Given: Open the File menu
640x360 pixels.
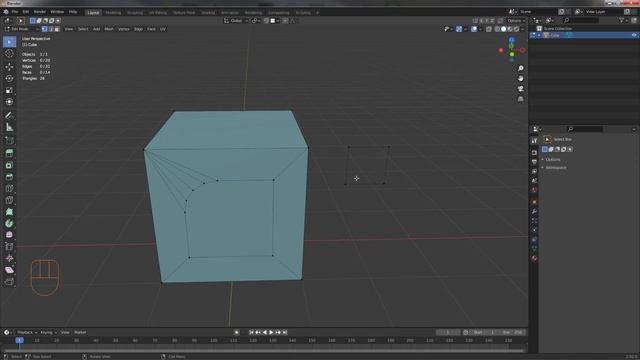Looking at the screenshot, I should coord(15,12).
